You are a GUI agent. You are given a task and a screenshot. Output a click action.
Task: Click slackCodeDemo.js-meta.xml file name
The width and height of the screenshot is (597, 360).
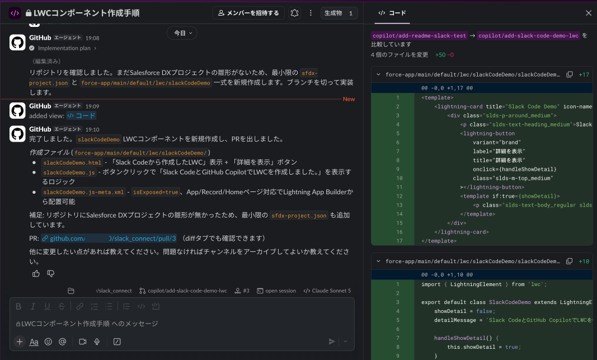click(x=83, y=193)
